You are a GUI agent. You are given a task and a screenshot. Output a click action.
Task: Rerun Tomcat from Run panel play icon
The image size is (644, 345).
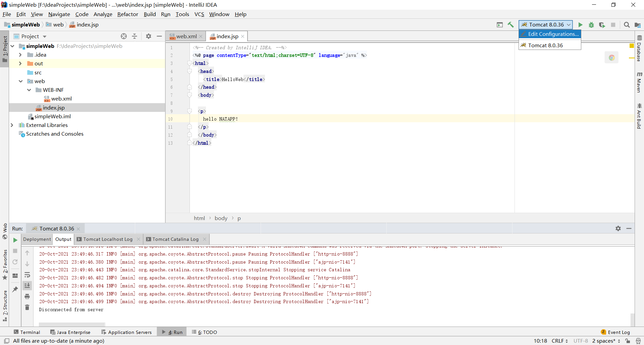coord(15,240)
